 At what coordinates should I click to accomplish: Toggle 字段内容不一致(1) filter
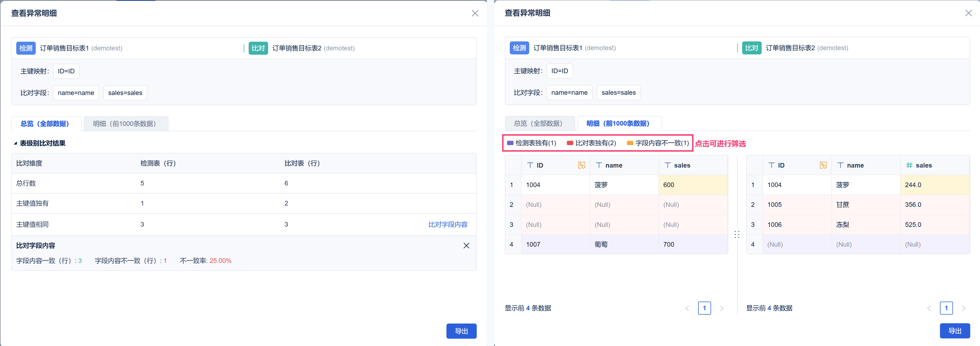(658, 143)
